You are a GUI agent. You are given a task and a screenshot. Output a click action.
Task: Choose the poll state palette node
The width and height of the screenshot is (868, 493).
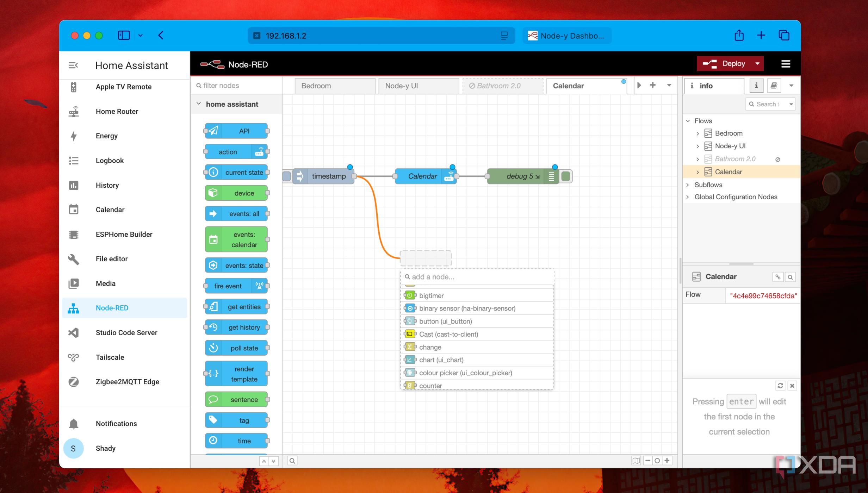pos(236,348)
